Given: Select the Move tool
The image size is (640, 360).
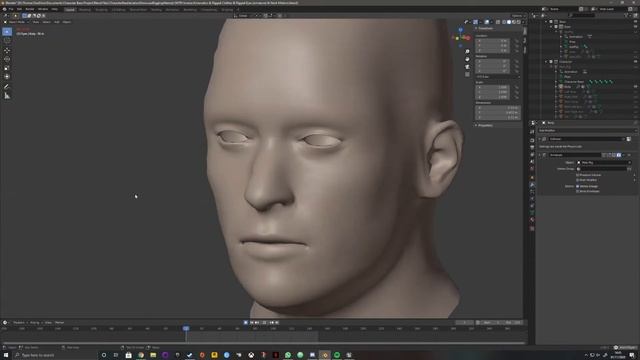Looking at the screenshot, I should pyautogui.click(x=7, y=50).
